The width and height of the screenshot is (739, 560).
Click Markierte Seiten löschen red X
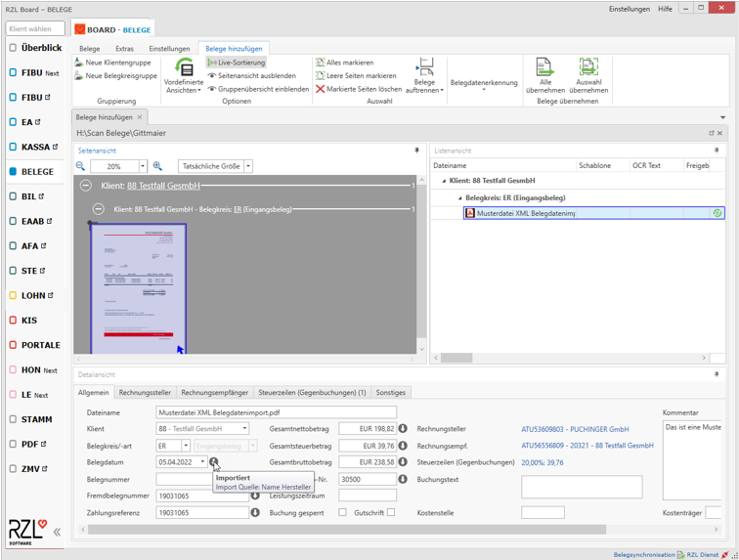320,89
